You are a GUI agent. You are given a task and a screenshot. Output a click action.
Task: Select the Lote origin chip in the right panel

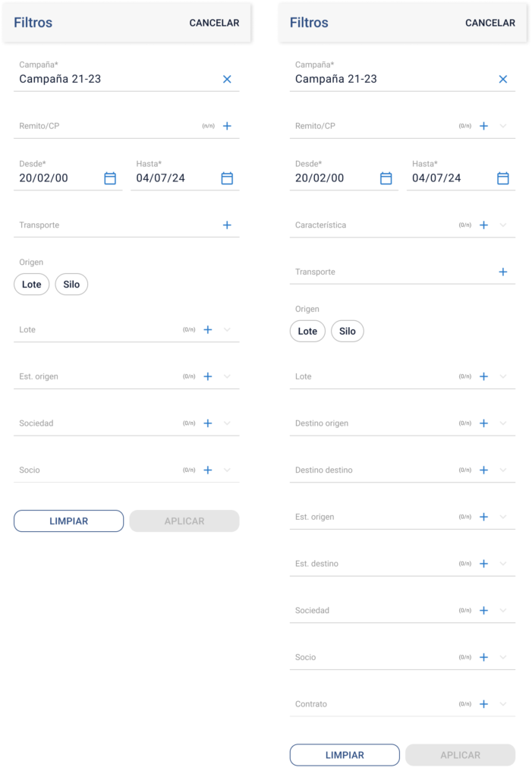coord(307,332)
